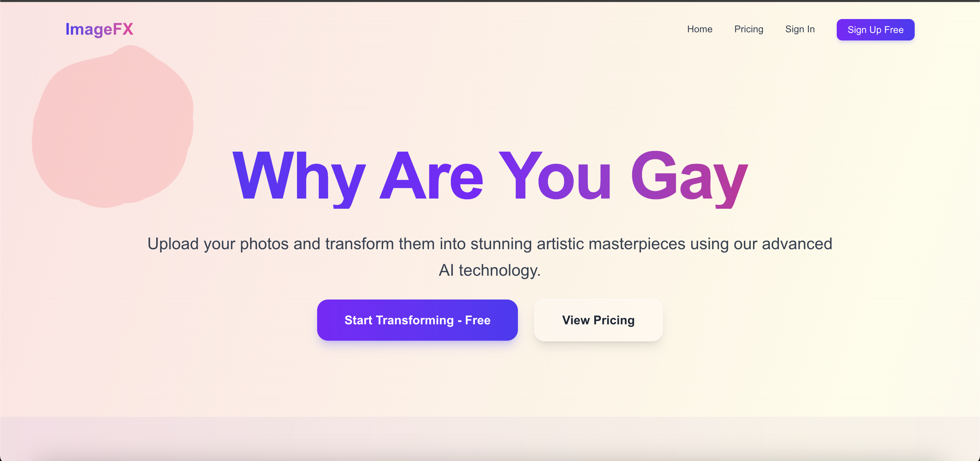This screenshot has width=980, height=461.
Task: Go to Pricing in the navbar
Action: pos(749,29)
